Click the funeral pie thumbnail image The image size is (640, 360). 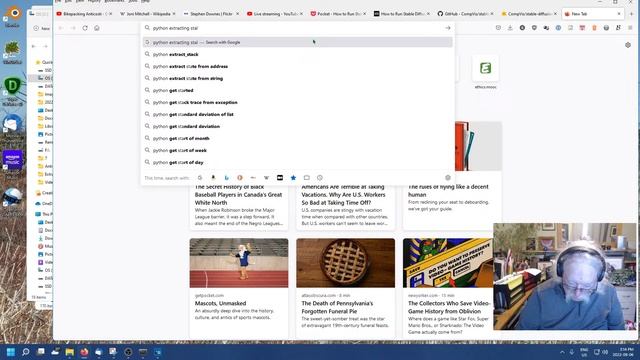pos(345,263)
